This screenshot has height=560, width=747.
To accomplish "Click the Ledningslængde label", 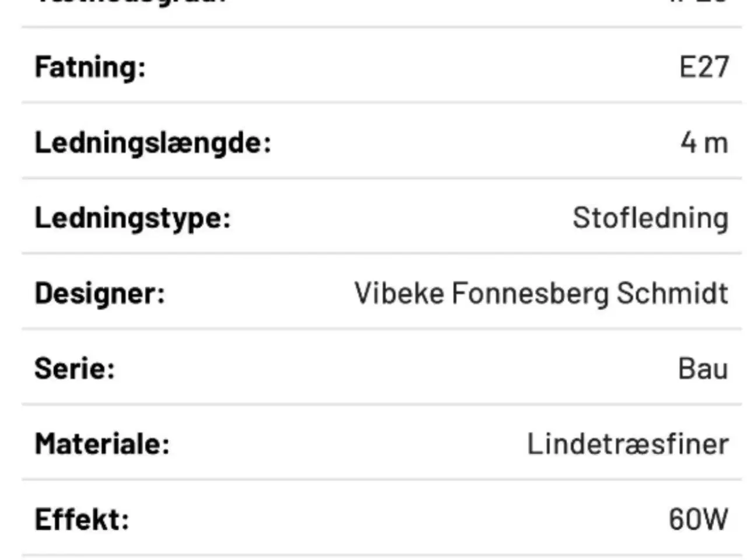I will (153, 142).
